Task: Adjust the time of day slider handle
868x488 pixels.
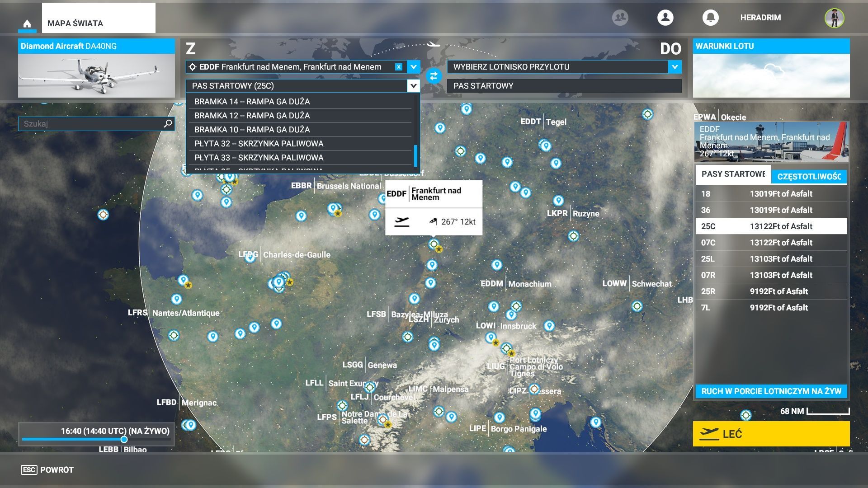Action: click(x=124, y=439)
